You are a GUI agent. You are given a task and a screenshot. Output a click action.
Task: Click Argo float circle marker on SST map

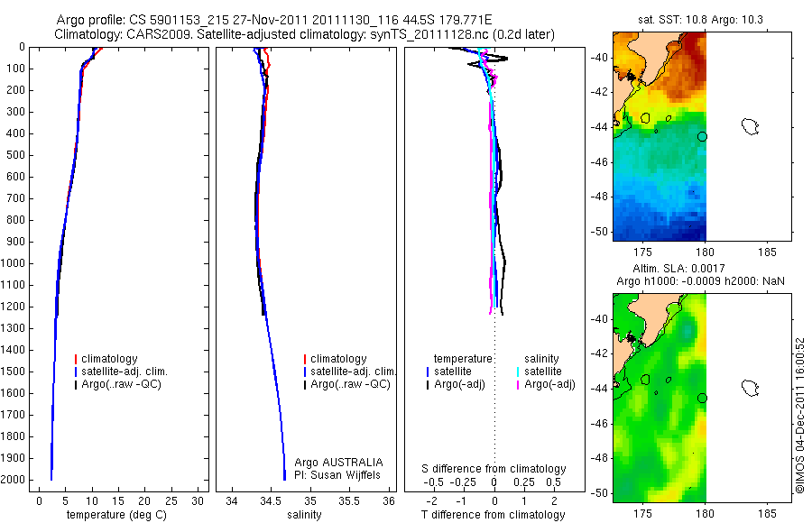[702, 137]
